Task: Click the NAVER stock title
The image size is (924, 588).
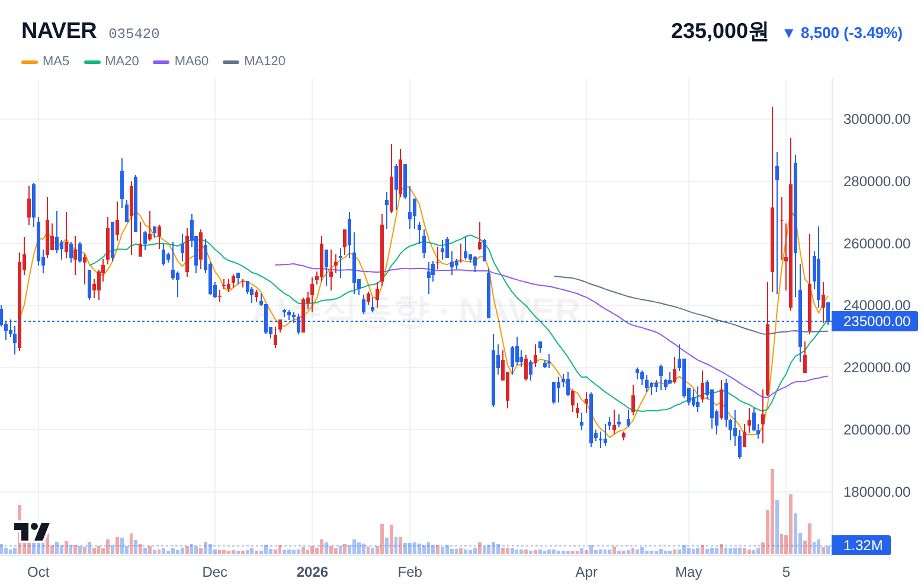Action: [59, 31]
